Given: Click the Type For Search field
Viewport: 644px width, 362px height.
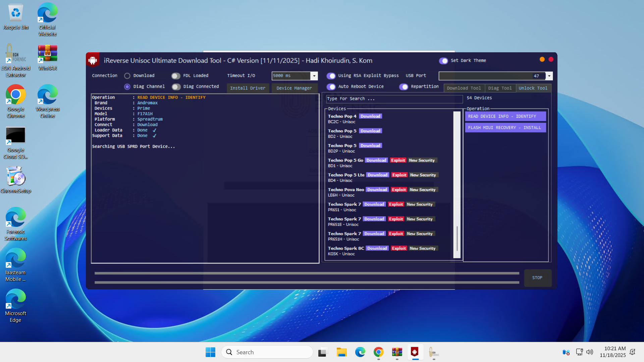Looking at the screenshot, I should tap(394, 99).
